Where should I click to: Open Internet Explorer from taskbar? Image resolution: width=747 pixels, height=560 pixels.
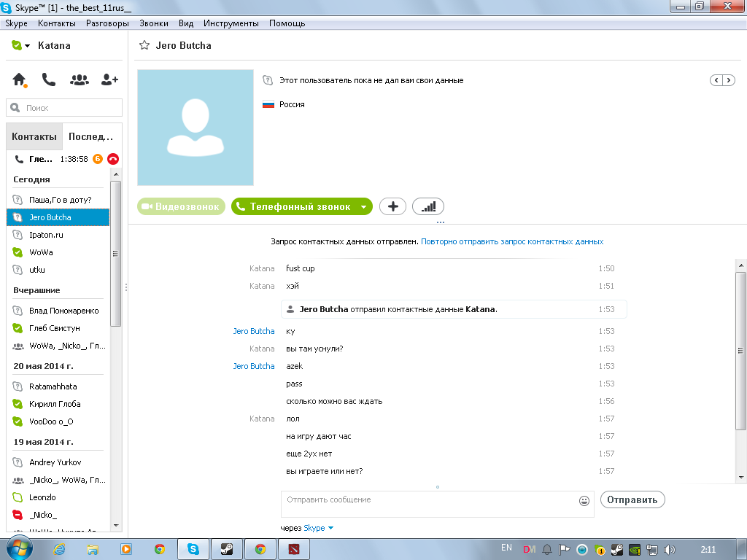59,550
